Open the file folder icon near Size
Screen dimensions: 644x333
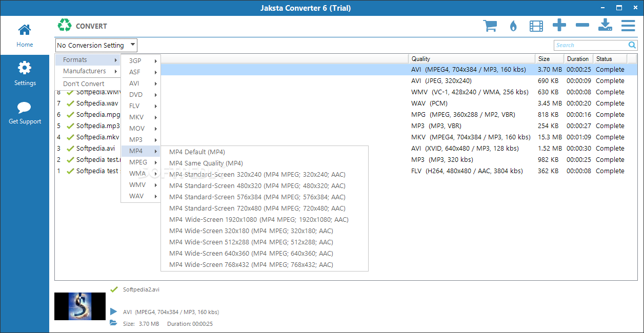113,323
